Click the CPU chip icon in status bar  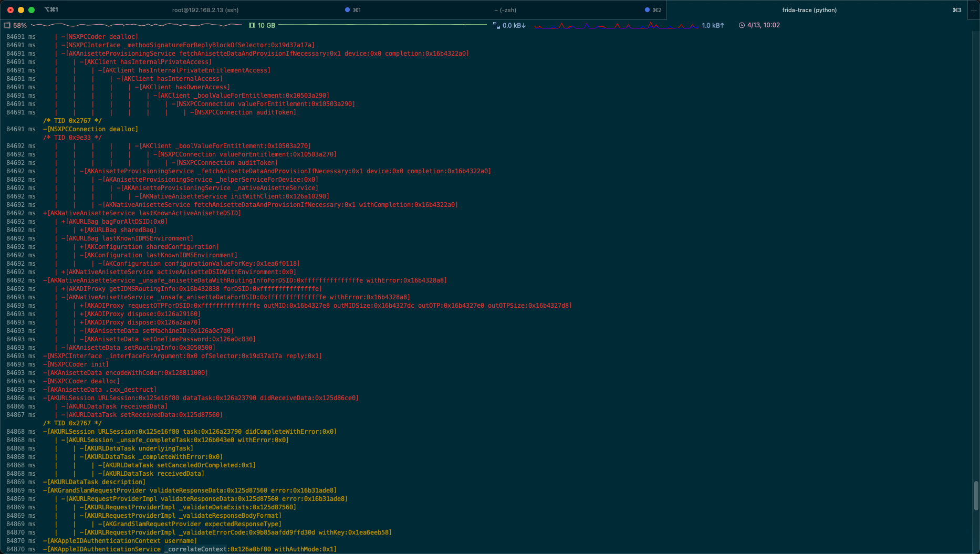click(x=7, y=25)
